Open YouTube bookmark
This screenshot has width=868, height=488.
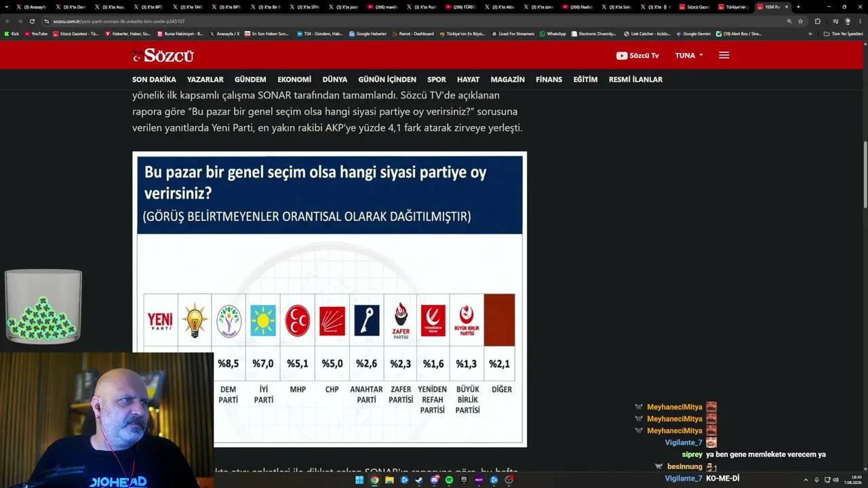click(x=35, y=33)
